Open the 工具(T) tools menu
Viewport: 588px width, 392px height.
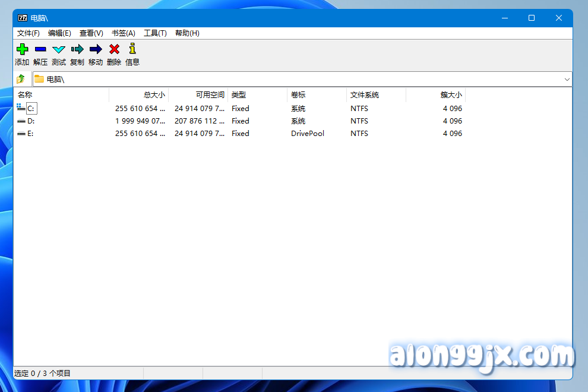click(x=155, y=33)
